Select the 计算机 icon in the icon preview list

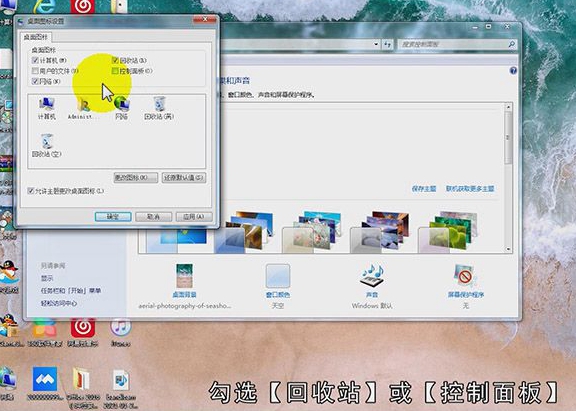47,108
